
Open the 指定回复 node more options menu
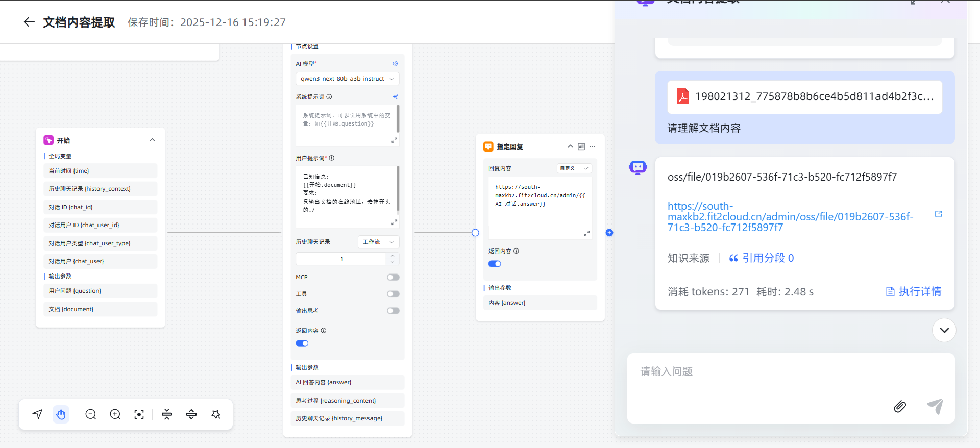coord(592,147)
